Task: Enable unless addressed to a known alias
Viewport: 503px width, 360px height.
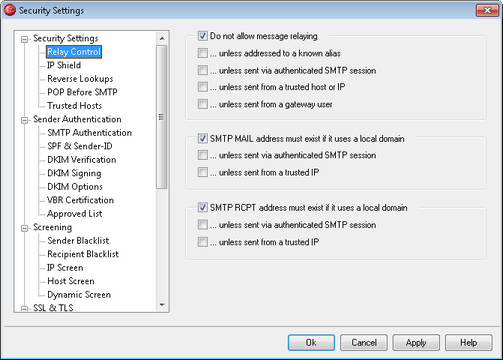Action: (202, 53)
